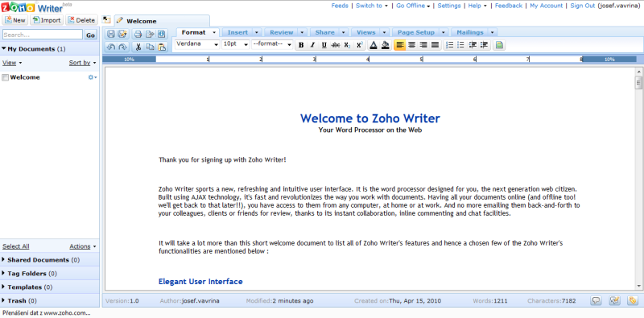Open the document info icon
The height and width of the screenshot is (318, 644).
coord(162,35)
